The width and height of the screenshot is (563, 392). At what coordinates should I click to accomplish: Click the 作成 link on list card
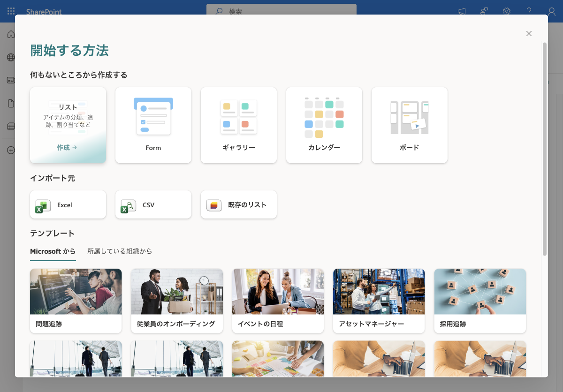click(67, 147)
